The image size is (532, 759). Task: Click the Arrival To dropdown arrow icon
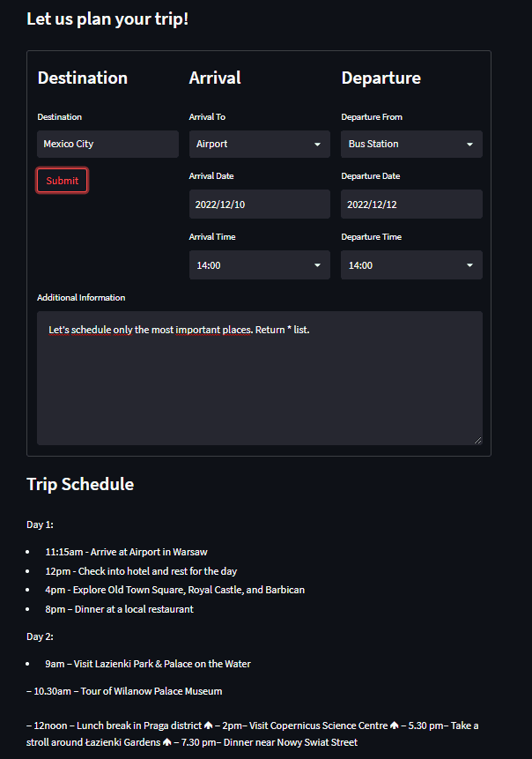317,145
